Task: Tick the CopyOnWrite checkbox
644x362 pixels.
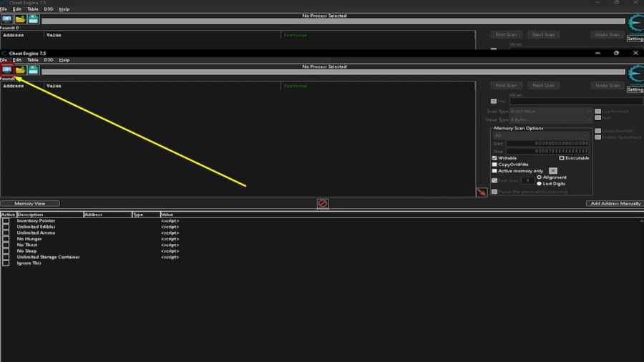Action: [x=494, y=165]
